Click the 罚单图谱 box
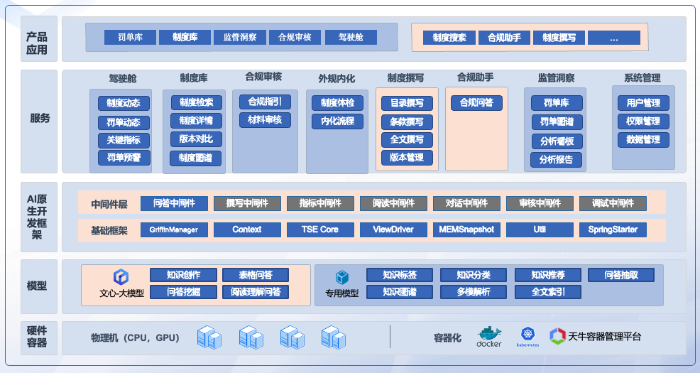Viewport: 700px width, 373px height. (x=557, y=122)
